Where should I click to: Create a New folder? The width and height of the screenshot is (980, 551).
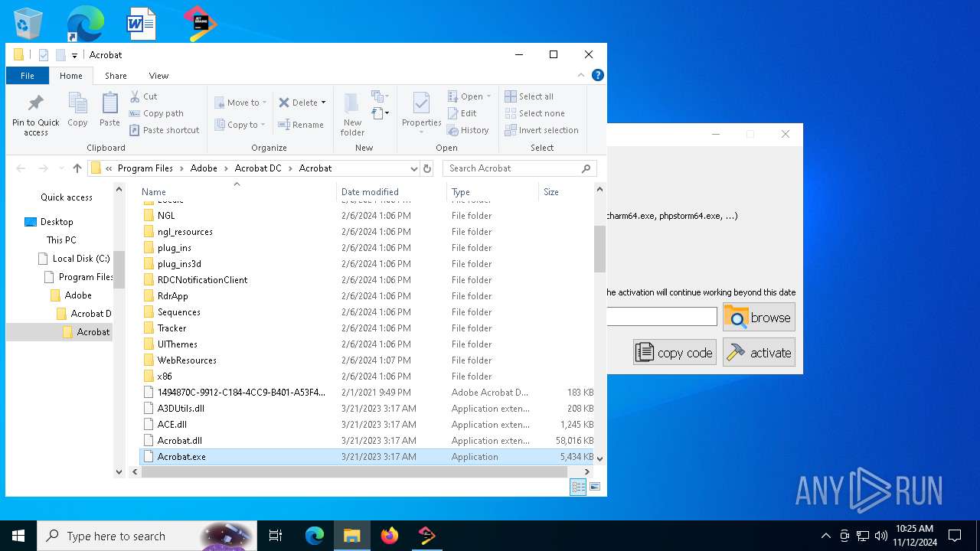(x=352, y=115)
